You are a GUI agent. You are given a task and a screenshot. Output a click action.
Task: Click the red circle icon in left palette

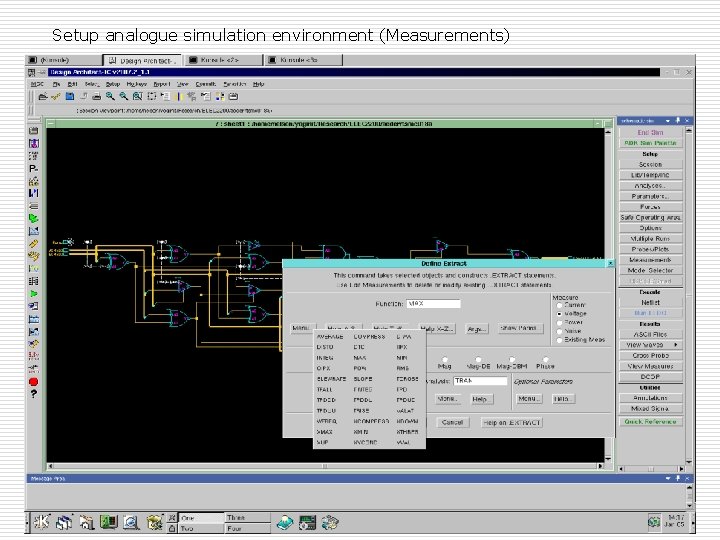[34, 381]
